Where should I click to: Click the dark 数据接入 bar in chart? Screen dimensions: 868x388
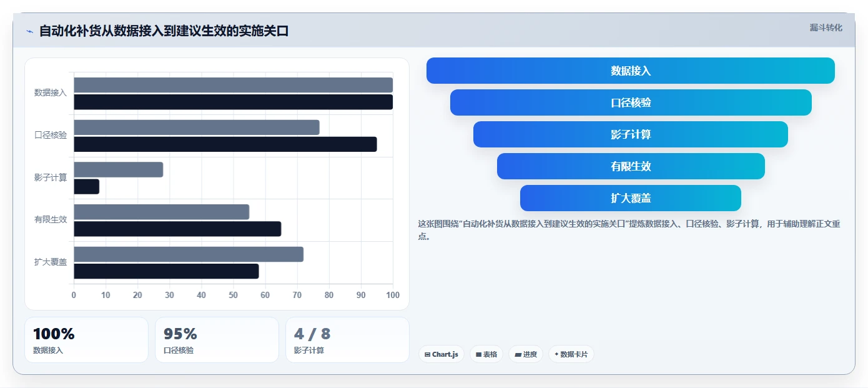pyautogui.click(x=234, y=102)
